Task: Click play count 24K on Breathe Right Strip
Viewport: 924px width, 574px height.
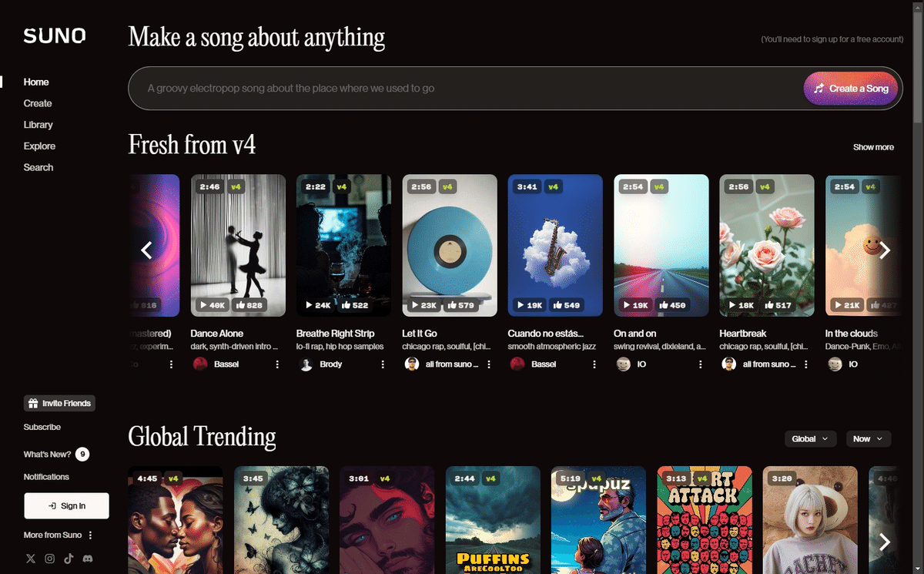Action: click(318, 305)
